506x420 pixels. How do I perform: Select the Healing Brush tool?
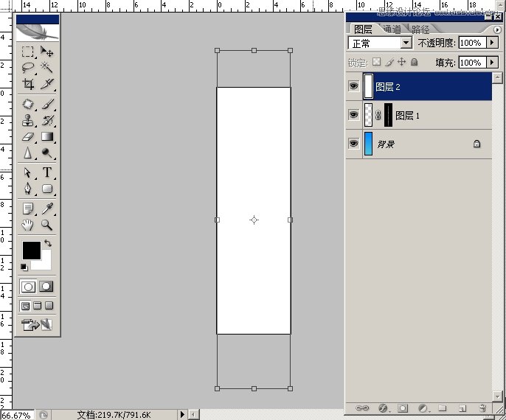28,104
